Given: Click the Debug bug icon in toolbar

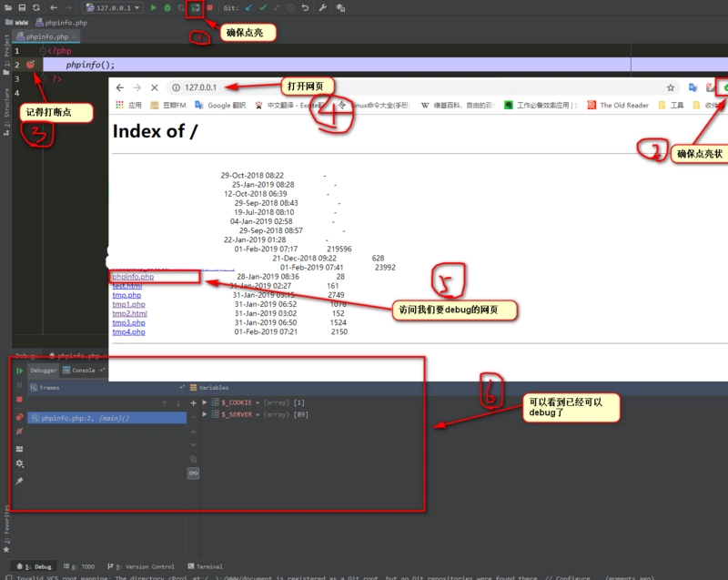Looking at the screenshot, I should pos(167,8).
